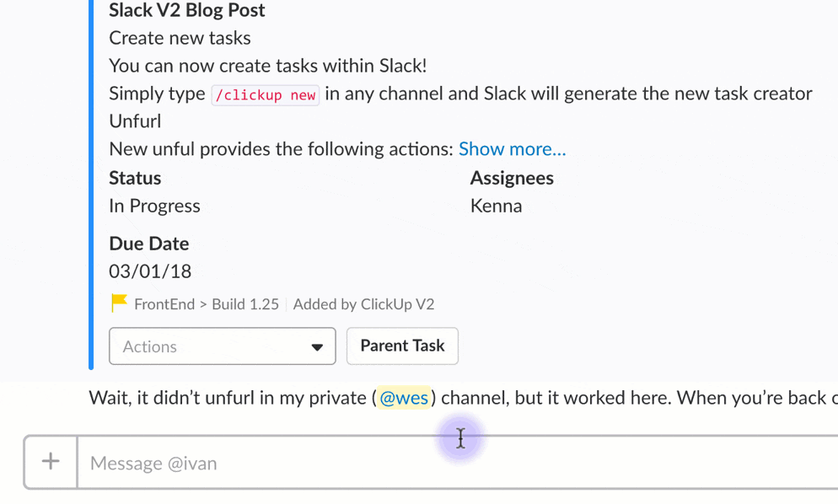838x504 pixels.
Task: Select the assignee name Kenna
Action: click(x=496, y=206)
